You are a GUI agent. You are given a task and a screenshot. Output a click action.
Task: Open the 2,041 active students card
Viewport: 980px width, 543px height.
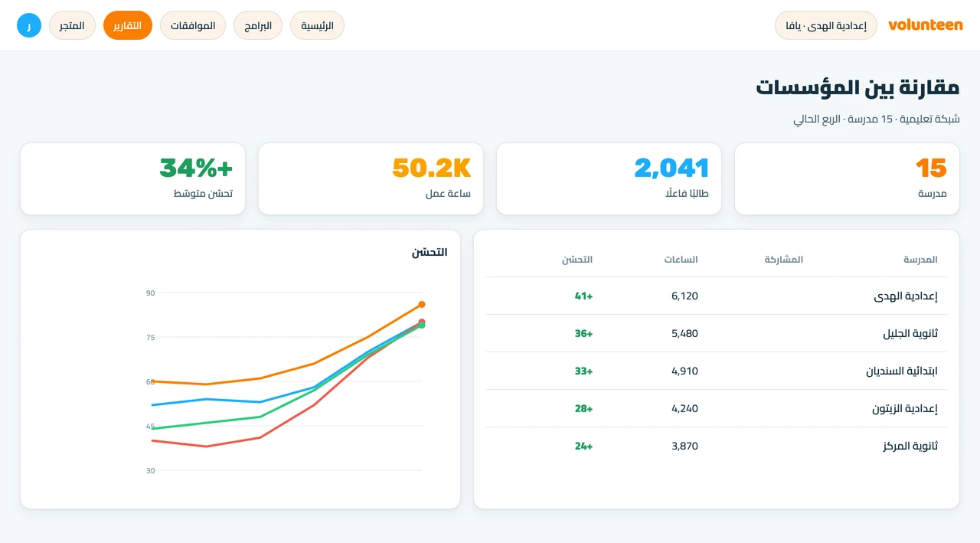(609, 178)
